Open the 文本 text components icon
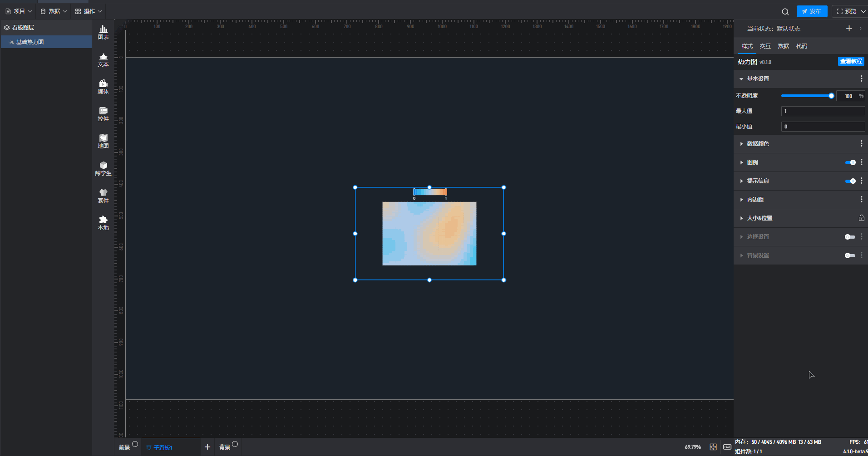Viewport: 868px width, 456px height. coord(103,59)
